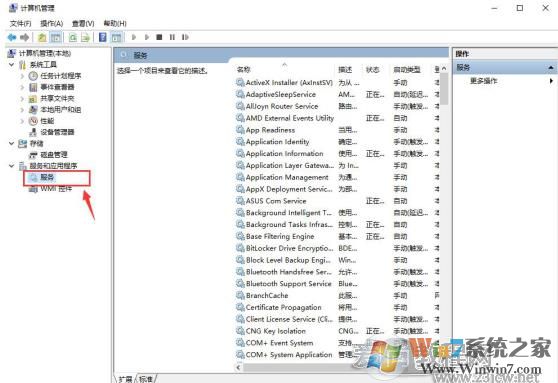The image size is (558, 383).
Task: Toggle the Show/Hide action pane icon
Action: click(116, 37)
